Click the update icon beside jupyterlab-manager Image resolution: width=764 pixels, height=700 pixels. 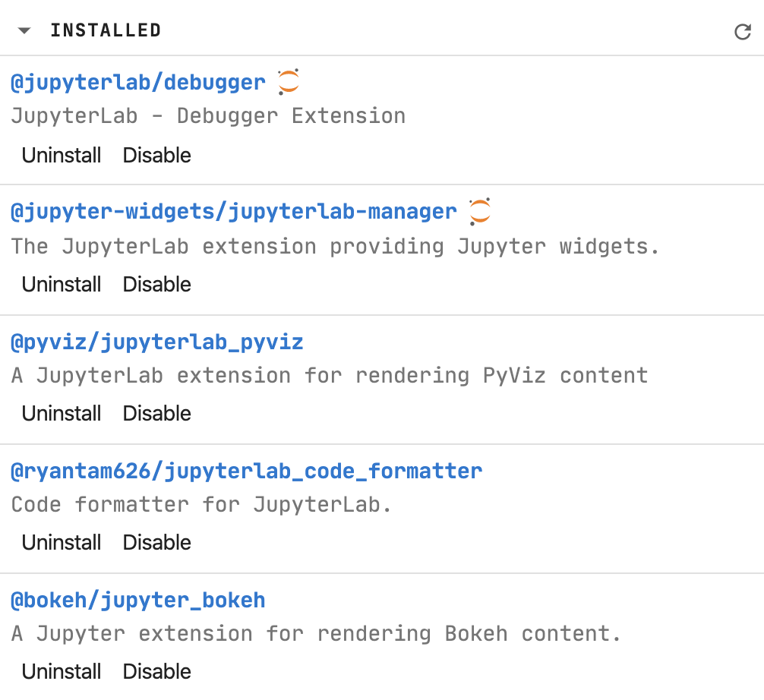point(479,210)
